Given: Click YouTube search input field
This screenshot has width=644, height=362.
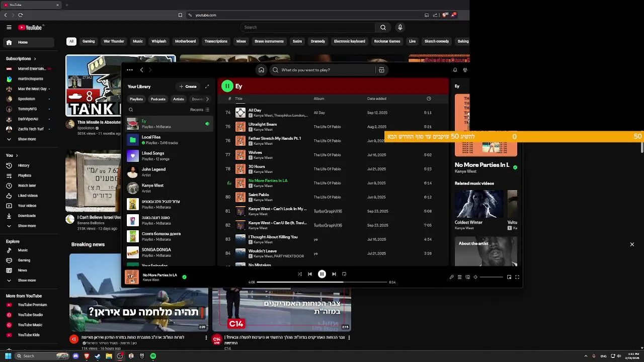Looking at the screenshot, I should (307, 27).
